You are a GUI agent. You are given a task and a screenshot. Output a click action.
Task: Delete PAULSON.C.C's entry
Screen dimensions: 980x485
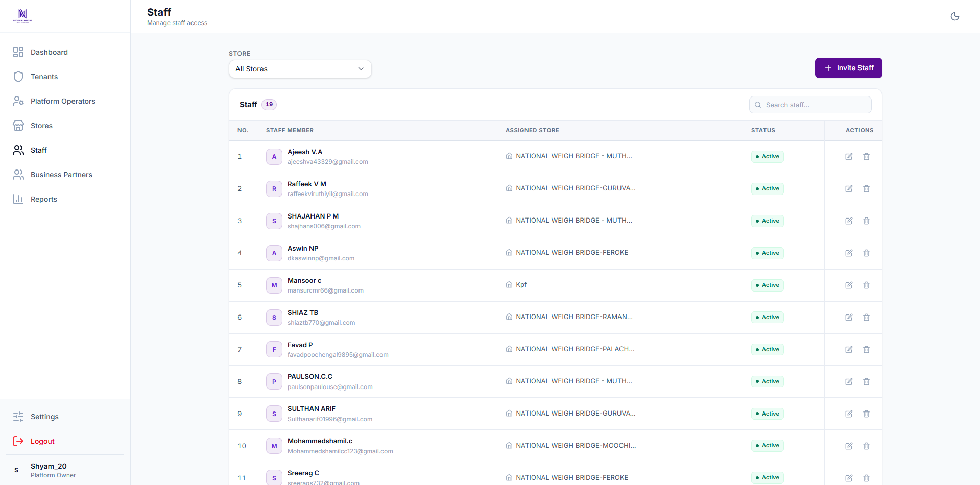click(866, 382)
